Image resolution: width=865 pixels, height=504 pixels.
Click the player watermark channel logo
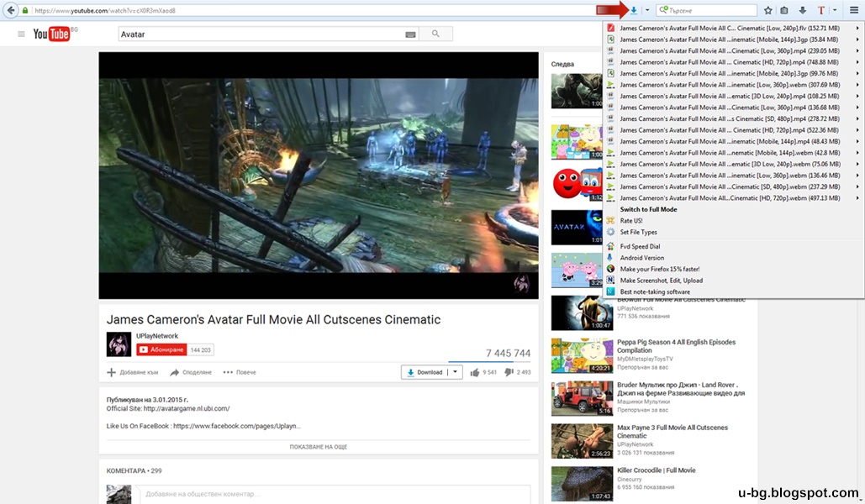[x=521, y=283]
